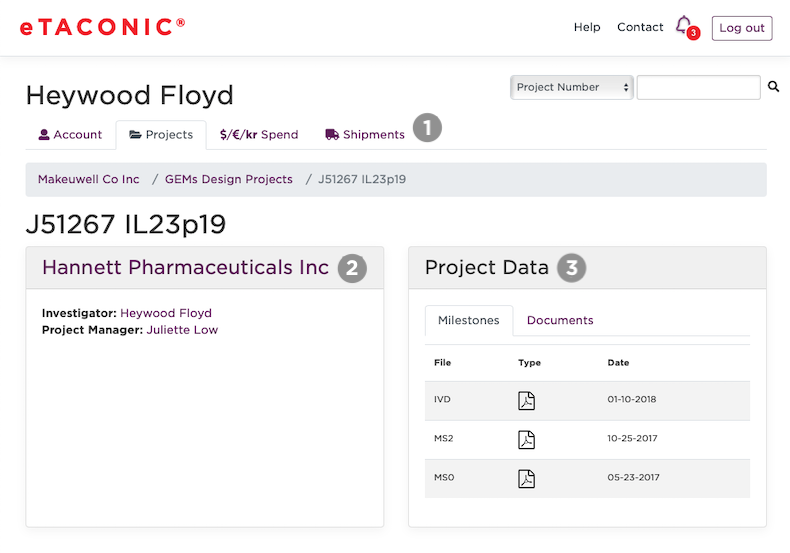Go to Makeuwell Co Inc breadcrumb
Viewport: 790px width, 553px height.
click(x=89, y=180)
